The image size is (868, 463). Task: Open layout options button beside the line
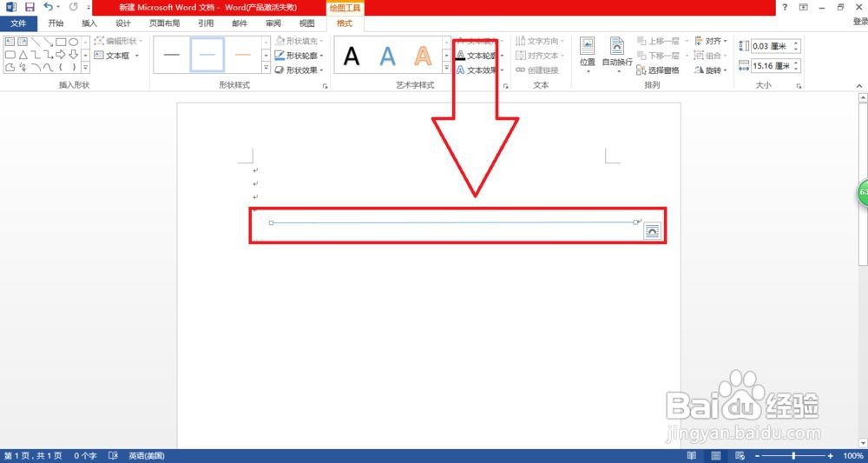(x=652, y=231)
